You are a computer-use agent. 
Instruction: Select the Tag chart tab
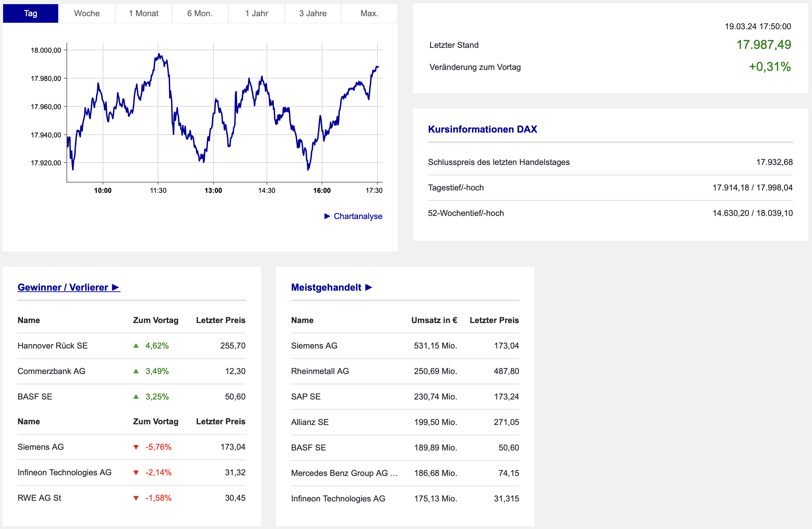[31, 13]
